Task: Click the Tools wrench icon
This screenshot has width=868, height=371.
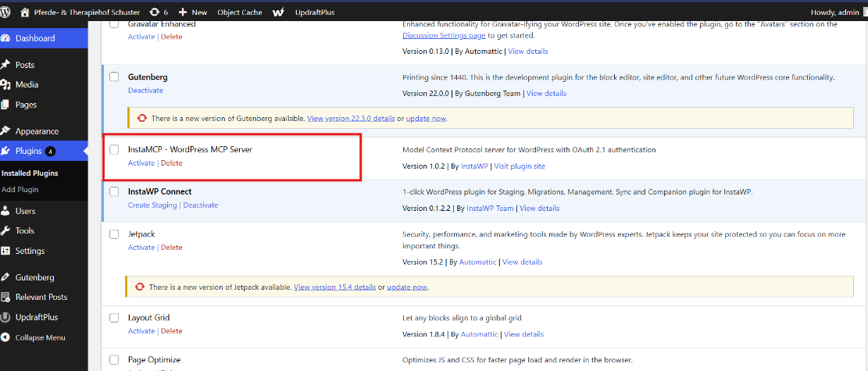Action: (x=5, y=230)
